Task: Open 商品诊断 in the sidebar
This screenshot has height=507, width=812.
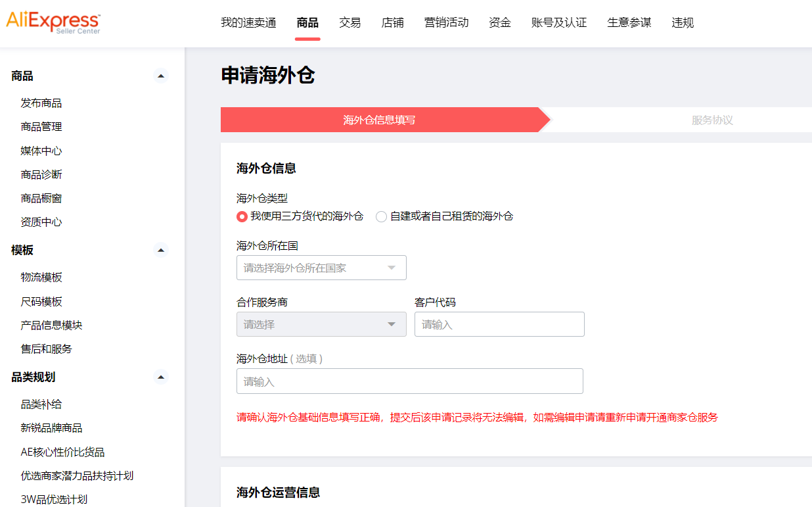Action: coord(41,174)
